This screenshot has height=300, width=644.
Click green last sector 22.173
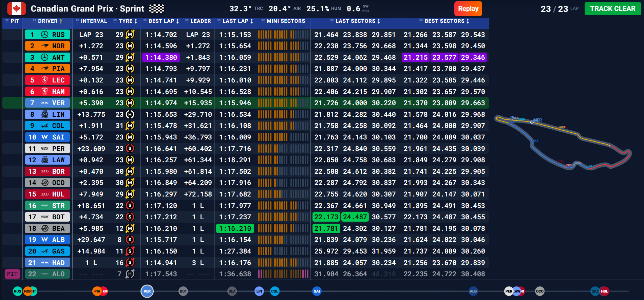(326, 217)
